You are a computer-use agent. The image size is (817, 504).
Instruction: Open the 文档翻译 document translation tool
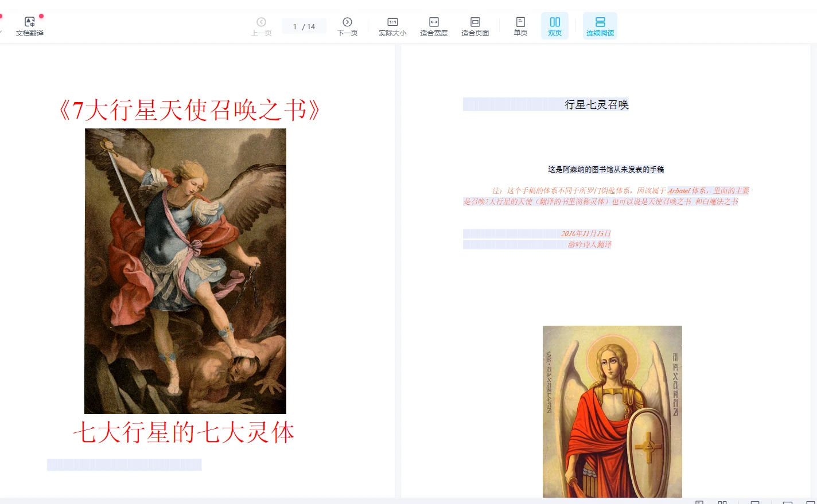click(x=30, y=26)
